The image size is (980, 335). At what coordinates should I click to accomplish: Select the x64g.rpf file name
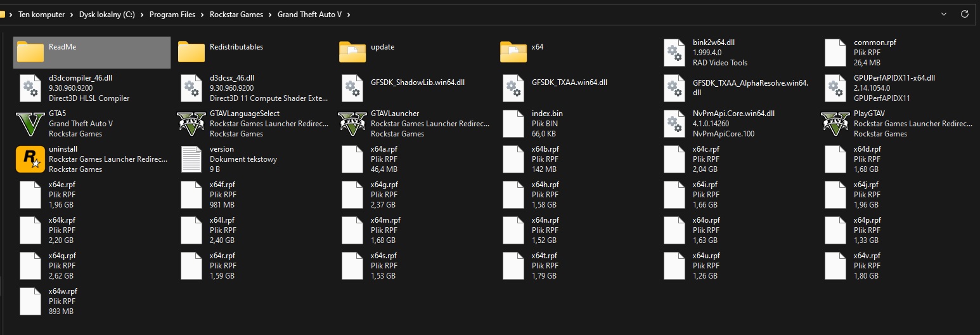[x=384, y=185]
